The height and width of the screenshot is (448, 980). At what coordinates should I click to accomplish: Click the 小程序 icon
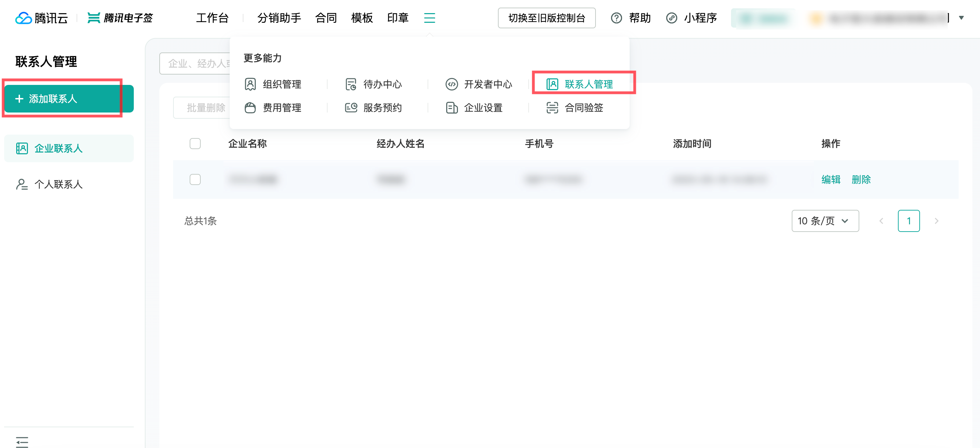pyautogui.click(x=671, y=18)
